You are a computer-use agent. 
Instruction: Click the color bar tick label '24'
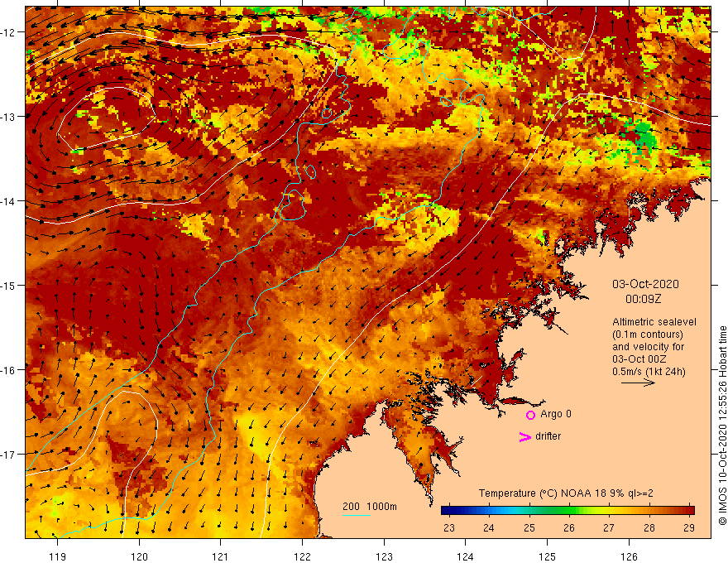click(488, 527)
